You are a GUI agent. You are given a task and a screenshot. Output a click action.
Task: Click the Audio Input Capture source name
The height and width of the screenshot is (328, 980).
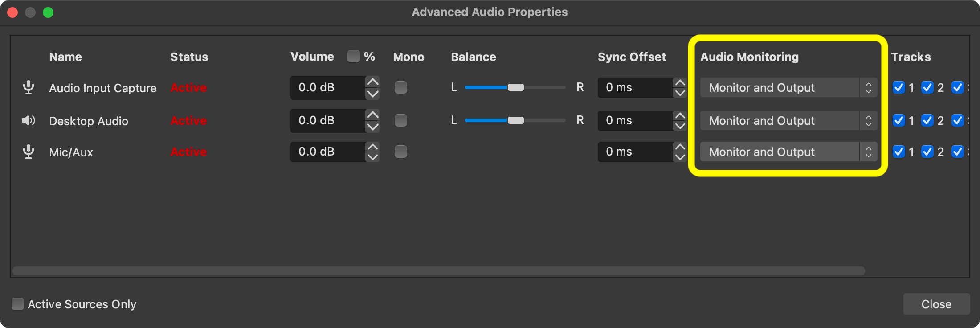(x=103, y=88)
